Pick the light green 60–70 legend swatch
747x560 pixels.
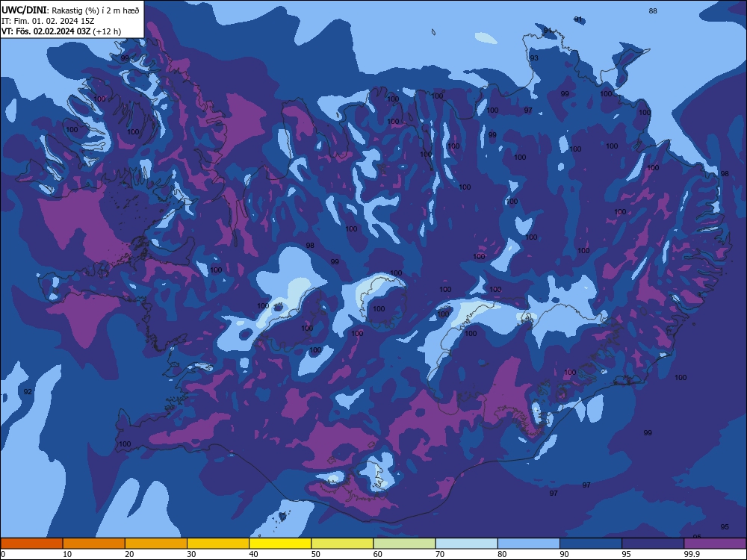pyautogui.click(x=404, y=544)
